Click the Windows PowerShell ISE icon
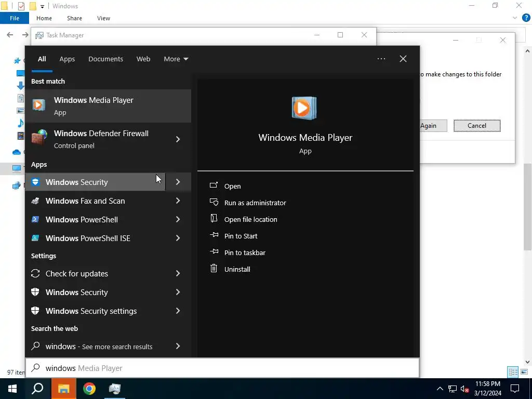The image size is (532, 399). pyautogui.click(x=35, y=238)
